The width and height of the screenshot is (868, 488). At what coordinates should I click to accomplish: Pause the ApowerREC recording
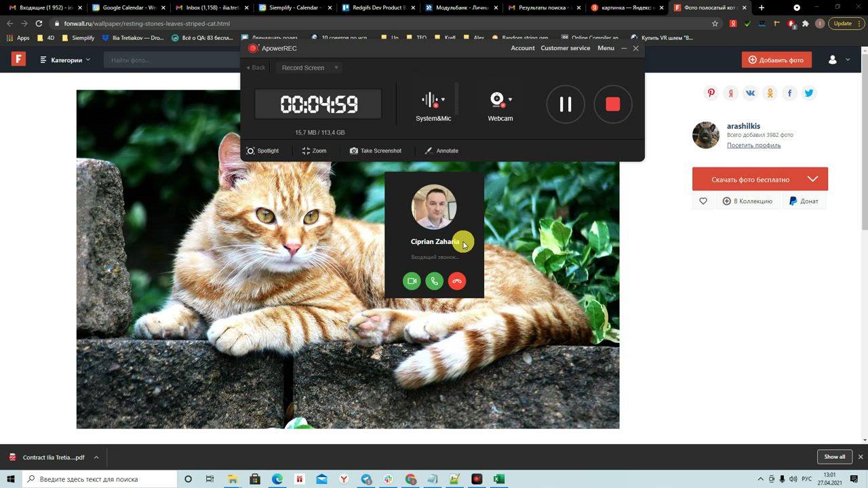click(566, 104)
